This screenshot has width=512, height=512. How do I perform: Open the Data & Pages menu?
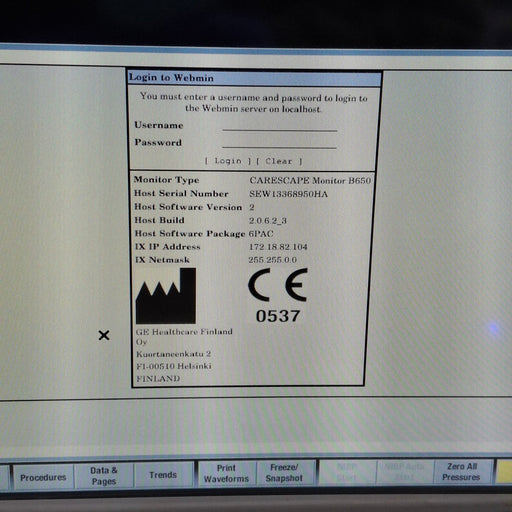tap(104, 476)
